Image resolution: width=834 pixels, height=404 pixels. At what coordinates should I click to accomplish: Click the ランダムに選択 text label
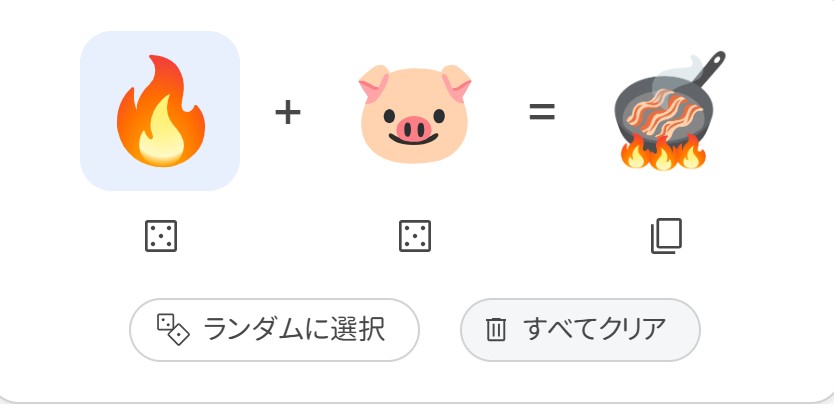[x=294, y=329]
